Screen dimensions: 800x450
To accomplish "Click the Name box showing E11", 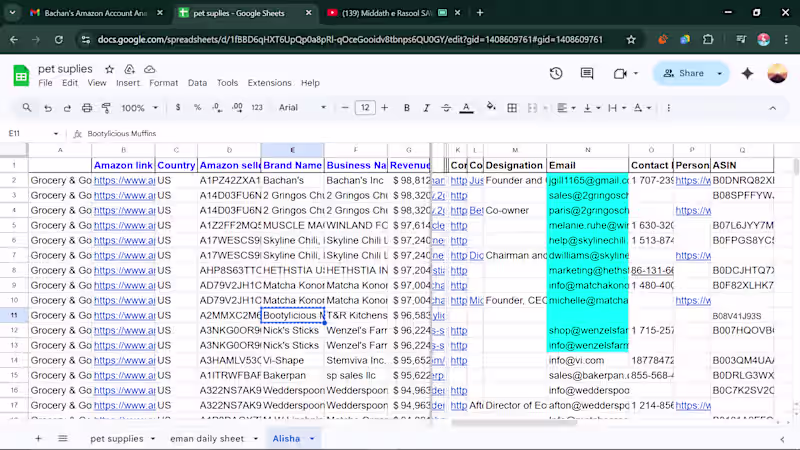I will pyautogui.click(x=33, y=134).
